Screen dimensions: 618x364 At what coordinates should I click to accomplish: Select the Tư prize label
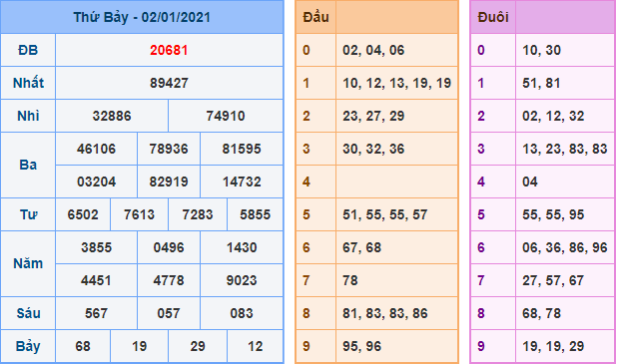[28, 214]
